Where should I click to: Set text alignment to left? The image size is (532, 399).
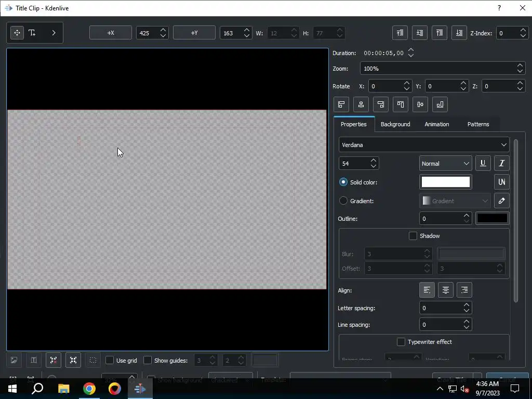[x=427, y=290]
